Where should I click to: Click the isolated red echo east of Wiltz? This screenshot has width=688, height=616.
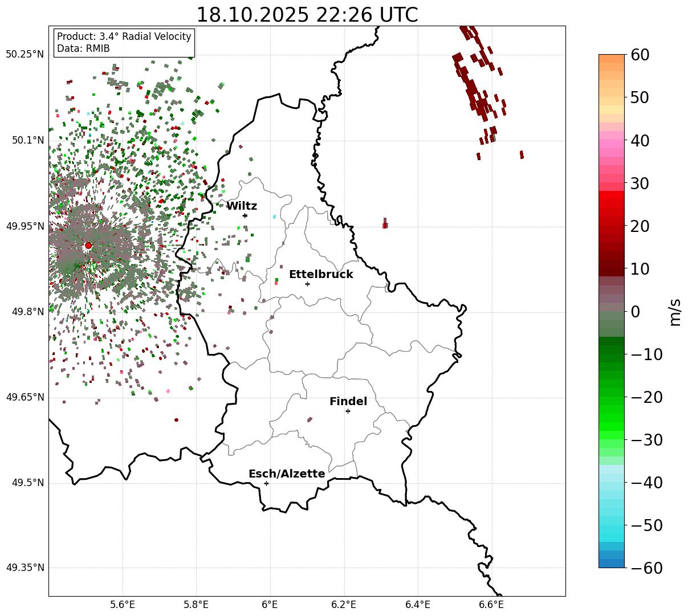tap(385, 223)
